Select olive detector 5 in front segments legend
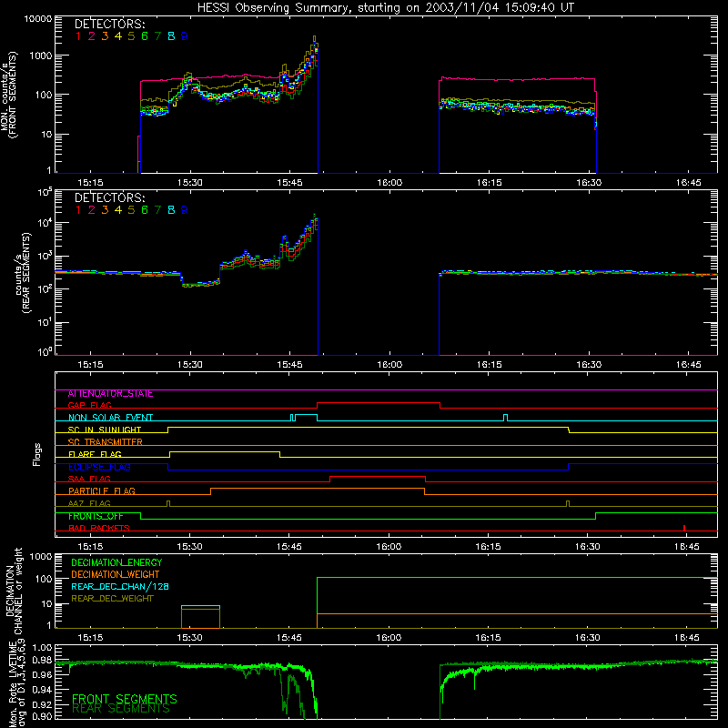The height and width of the screenshot is (728, 728). [x=131, y=36]
